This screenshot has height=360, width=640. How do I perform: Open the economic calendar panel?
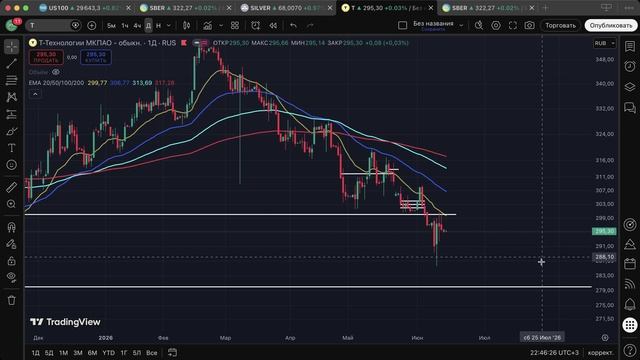point(630,264)
